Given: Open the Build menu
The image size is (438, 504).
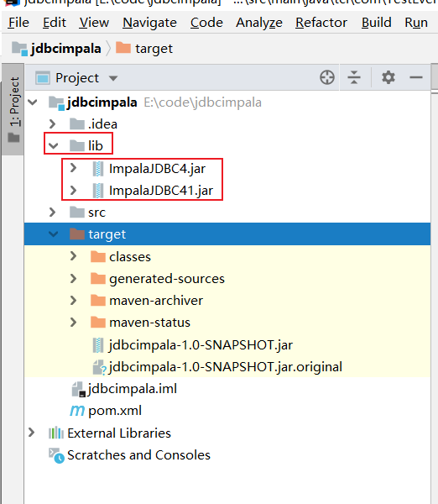Looking at the screenshot, I should [x=377, y=23].
